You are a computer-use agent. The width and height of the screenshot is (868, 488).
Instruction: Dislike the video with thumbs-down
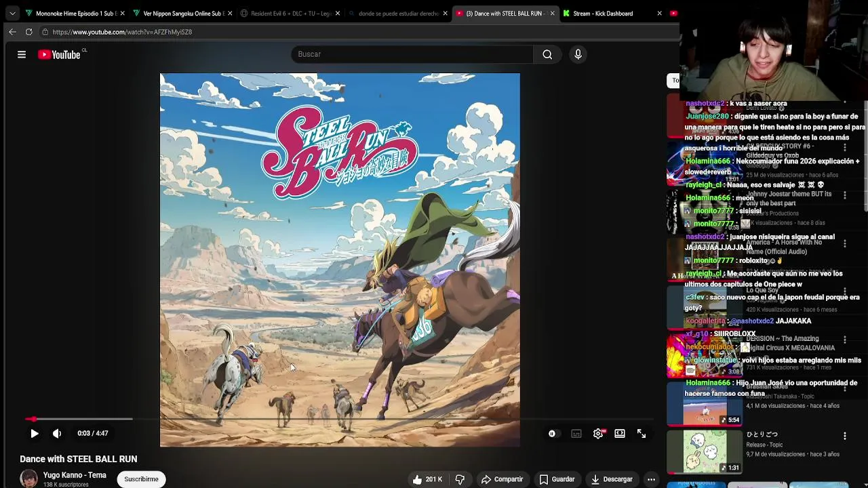460,479
